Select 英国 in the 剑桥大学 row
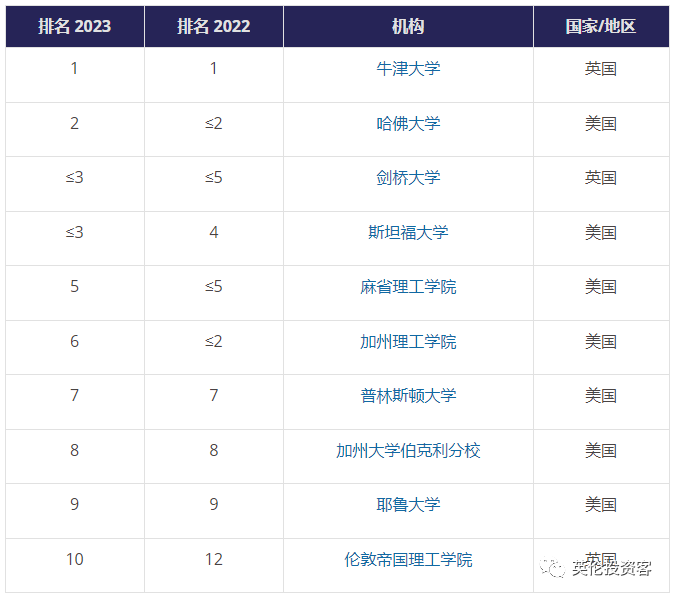673x597 pixels. click(x=601, y=178)
